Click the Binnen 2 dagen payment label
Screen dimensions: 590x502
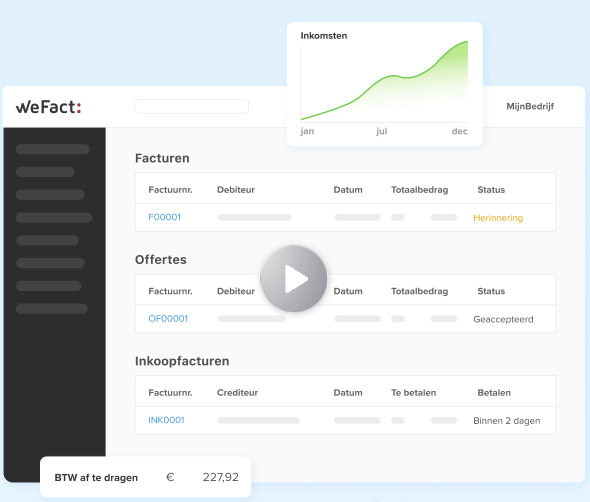click(506, 421)
